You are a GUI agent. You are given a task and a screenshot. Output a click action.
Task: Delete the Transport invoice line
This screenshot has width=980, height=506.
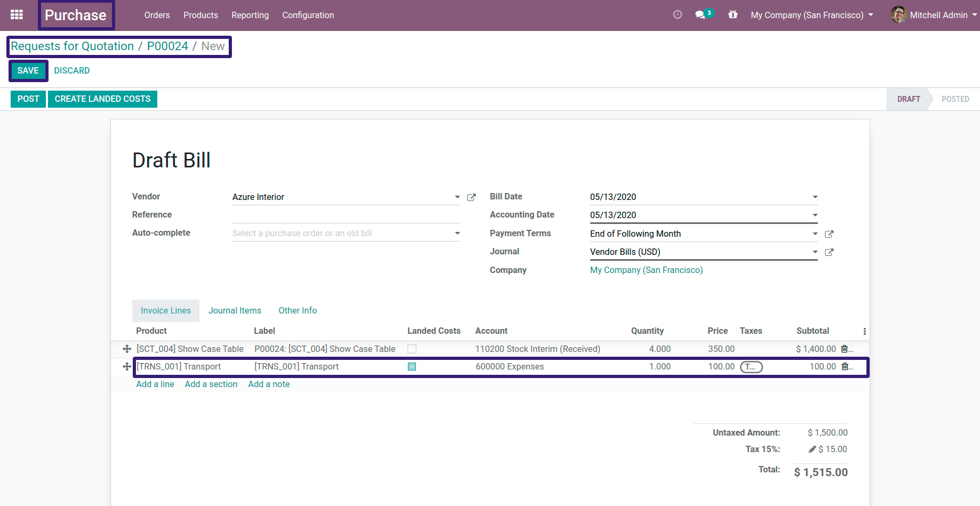845,366
